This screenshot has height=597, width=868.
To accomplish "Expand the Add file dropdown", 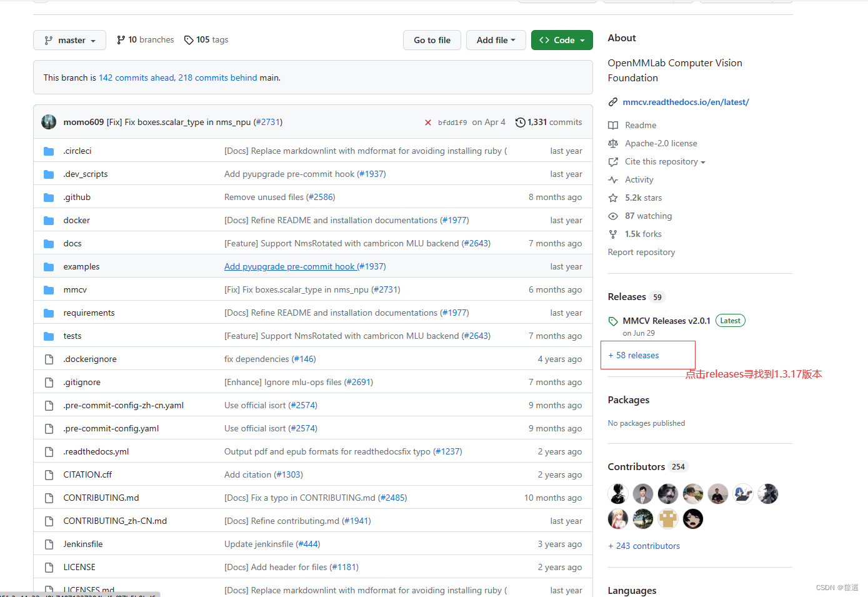I will pyautogui.click(x=496, y=40).
